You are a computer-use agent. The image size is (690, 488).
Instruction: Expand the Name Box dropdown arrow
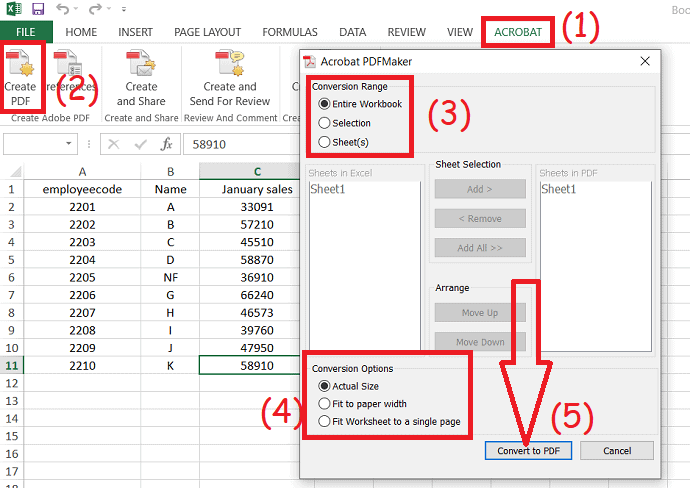point(69,144)
